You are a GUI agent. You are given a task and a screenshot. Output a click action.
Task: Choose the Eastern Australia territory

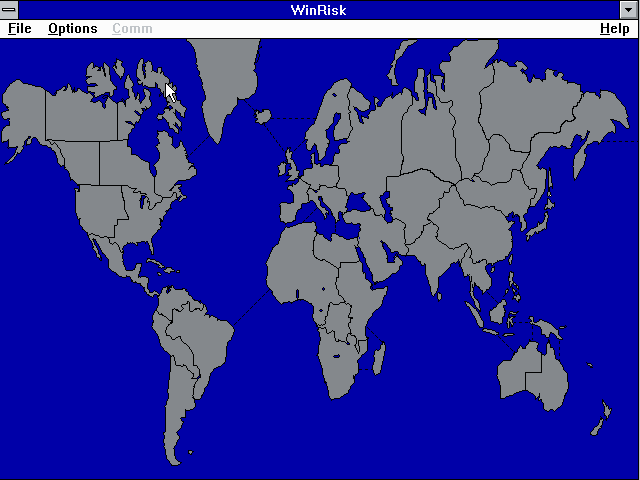(550, 375)
